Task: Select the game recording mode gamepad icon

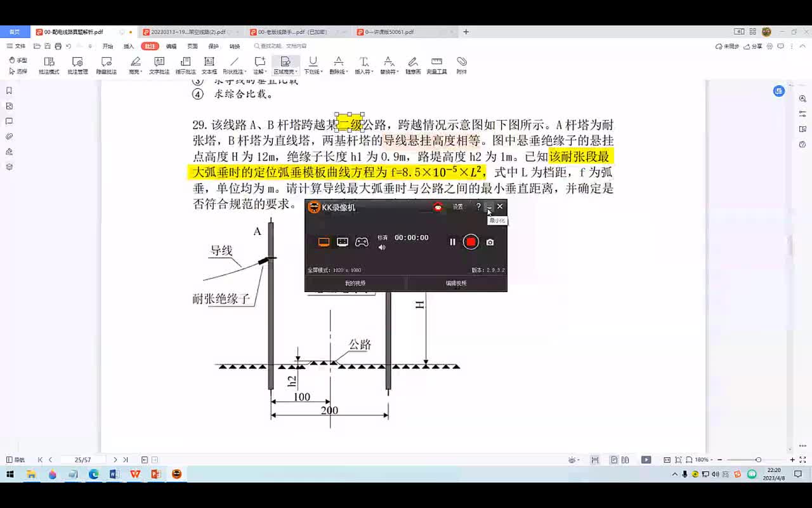Action: pos(361,242)
